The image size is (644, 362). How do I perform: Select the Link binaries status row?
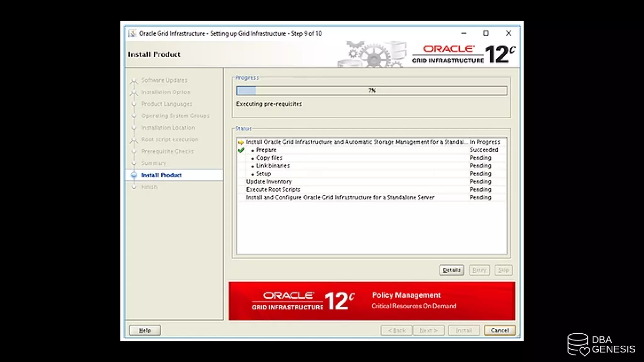[346, 166]
